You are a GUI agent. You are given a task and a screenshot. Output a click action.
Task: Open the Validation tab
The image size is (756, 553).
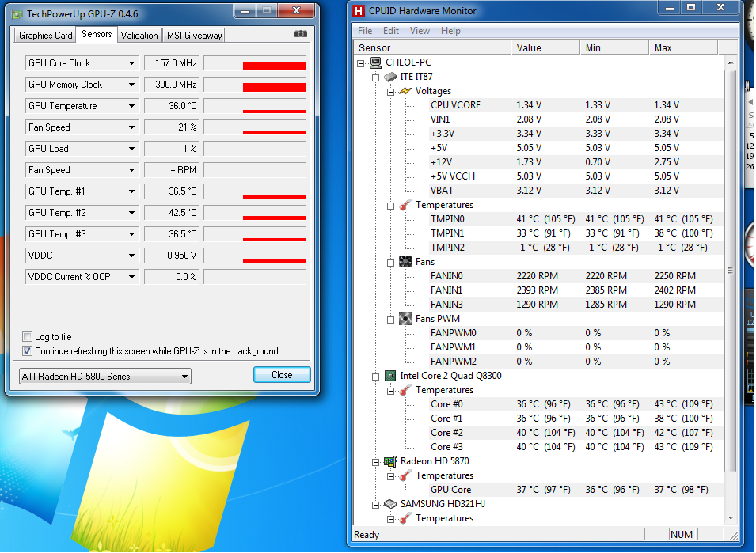tap(139, 36)
